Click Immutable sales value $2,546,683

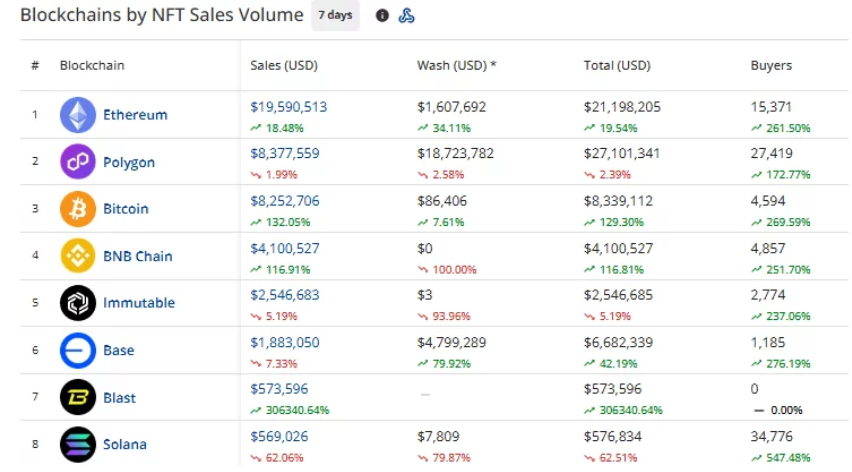click(x=285, y=295)
